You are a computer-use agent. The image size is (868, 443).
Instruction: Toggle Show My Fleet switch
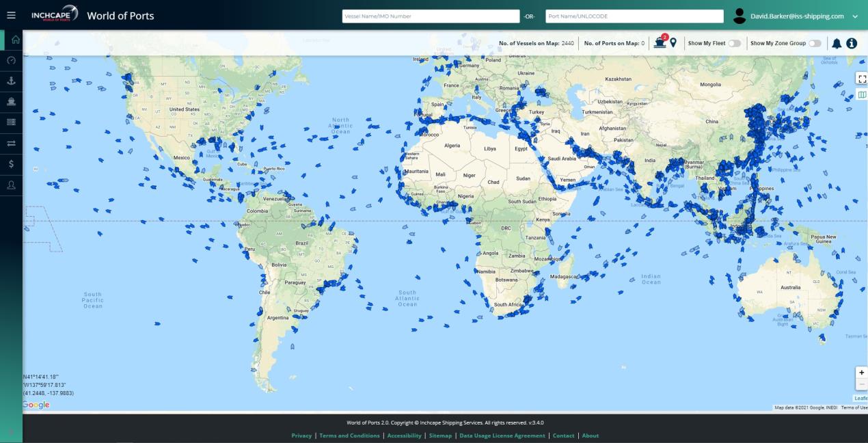pos(734,43)
